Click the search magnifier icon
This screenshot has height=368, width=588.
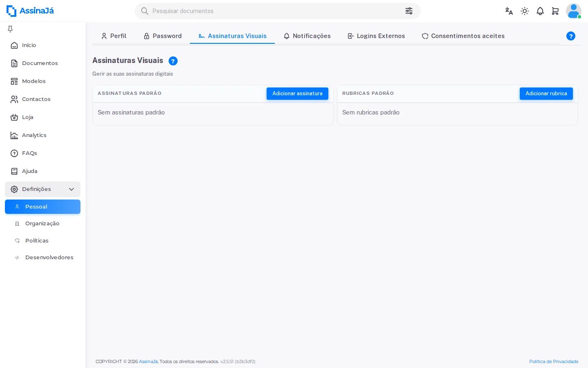tap(145, 11)
